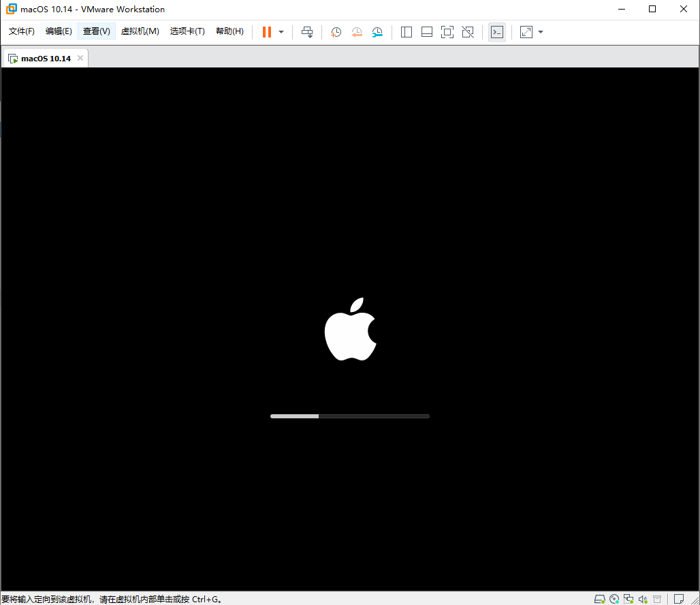Open the virtual printer status icon
The height and width of the screenshot is (605, 700).
coord(657,599)
